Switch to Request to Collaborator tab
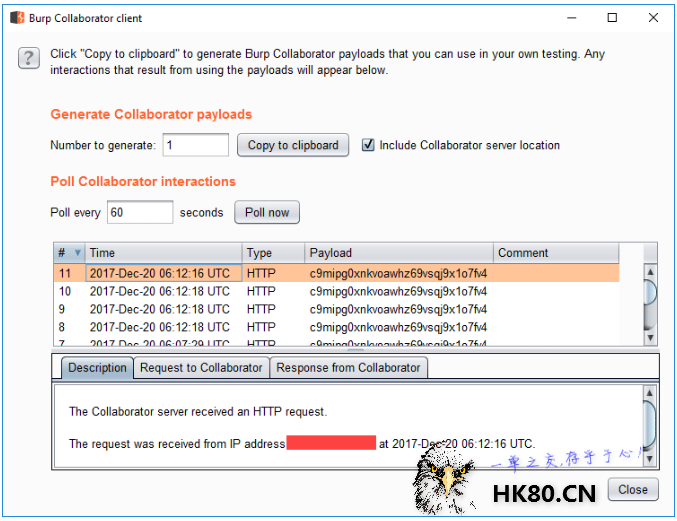This screenshot has width=677, height=521. [201, 368]
